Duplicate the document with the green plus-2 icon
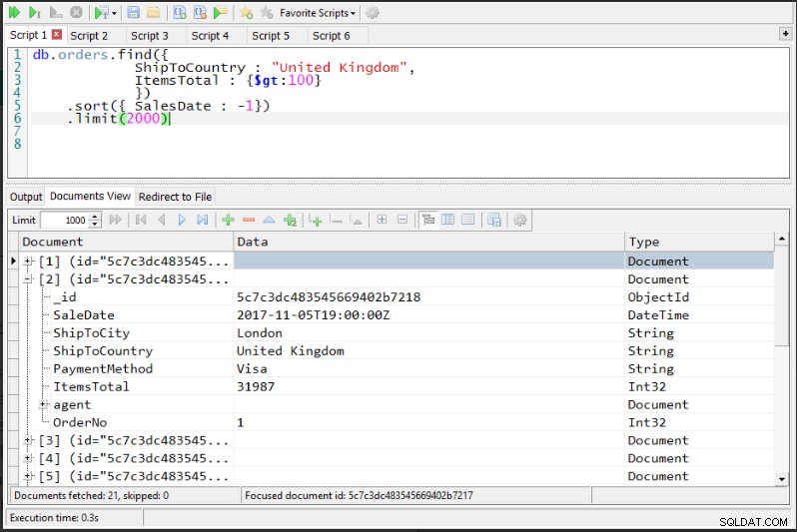 (290, 220)
